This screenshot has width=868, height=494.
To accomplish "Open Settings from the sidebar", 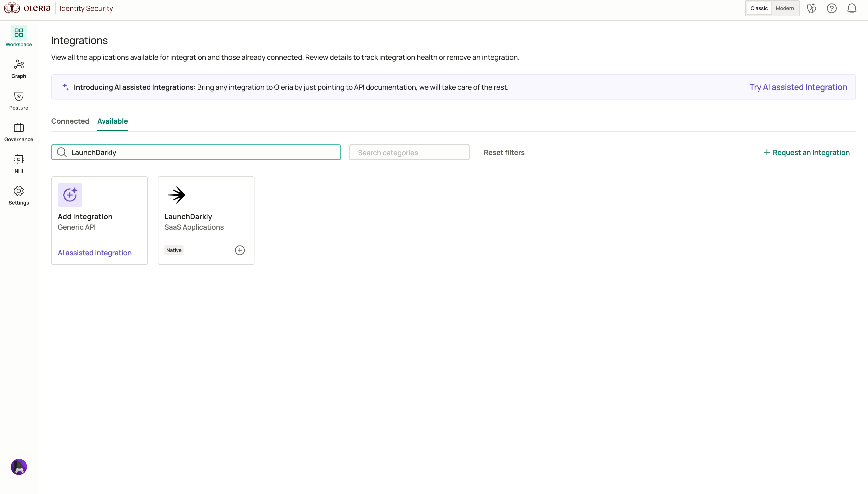I will click(19, 196).
